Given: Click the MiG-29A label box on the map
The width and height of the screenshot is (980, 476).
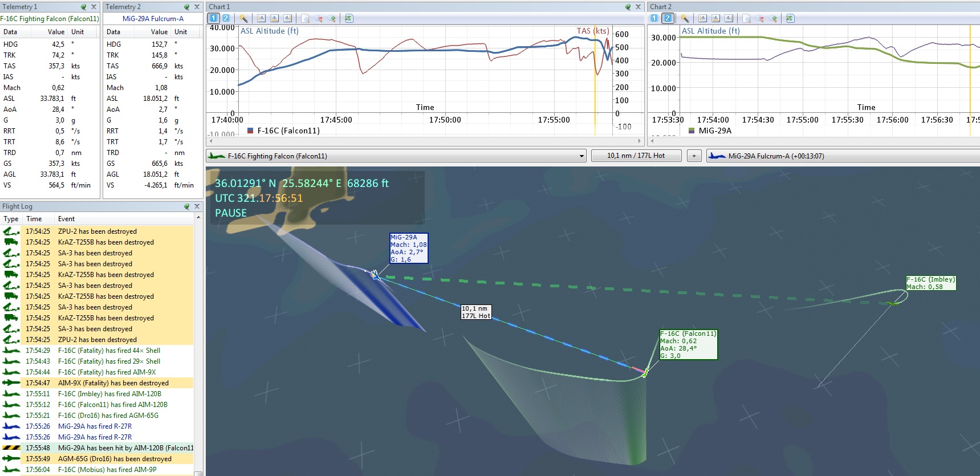Looking at the screenshot, I should (408, 248).
